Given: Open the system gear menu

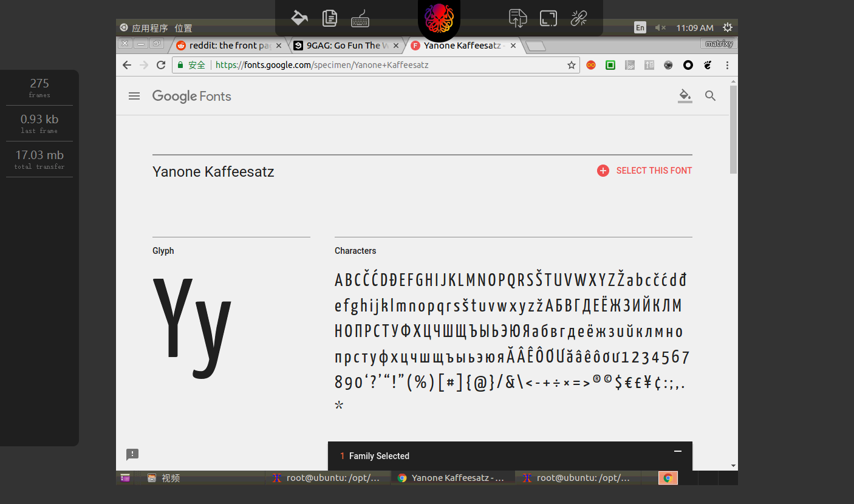Looking at the screenshot, I should pos(728,27).
